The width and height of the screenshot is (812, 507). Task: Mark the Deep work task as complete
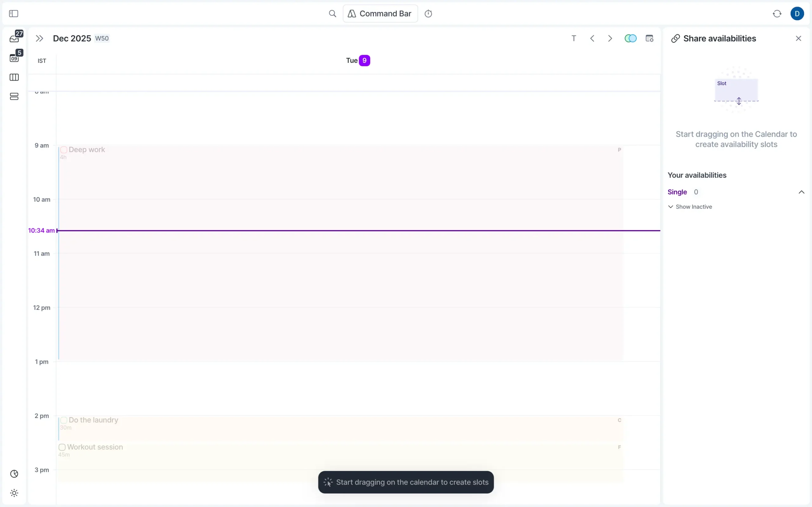pos(64,150)
